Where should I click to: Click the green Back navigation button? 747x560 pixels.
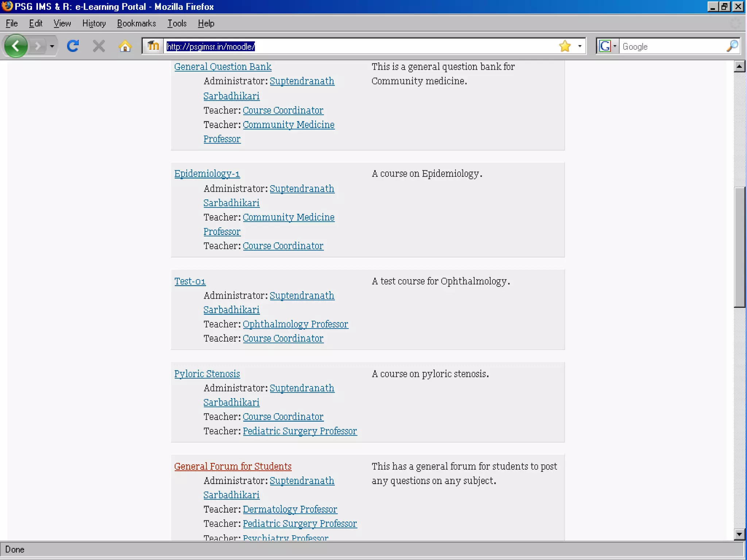16,46
